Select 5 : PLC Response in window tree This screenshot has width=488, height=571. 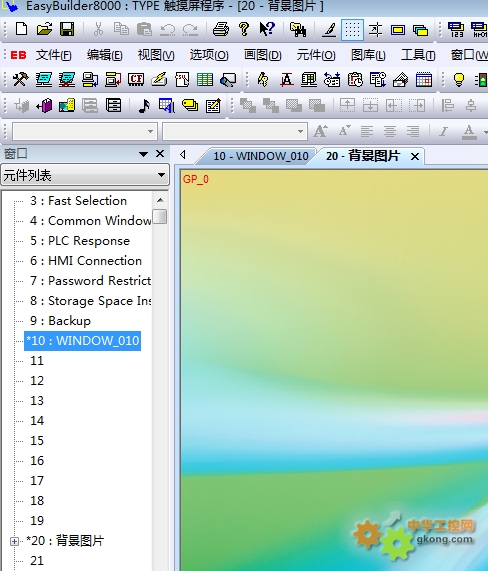(80, 241)
